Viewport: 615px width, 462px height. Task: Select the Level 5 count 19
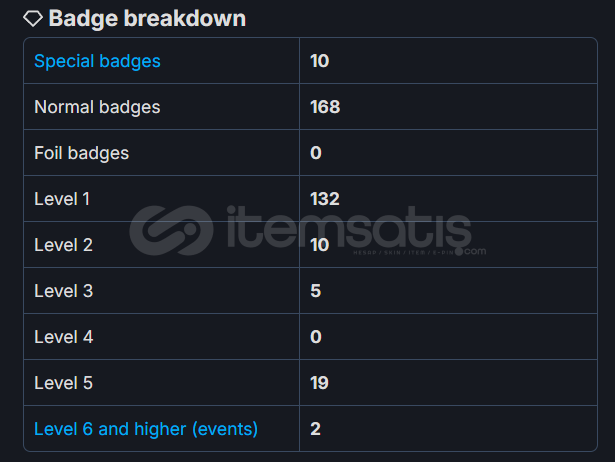click(x=319, y=383)
